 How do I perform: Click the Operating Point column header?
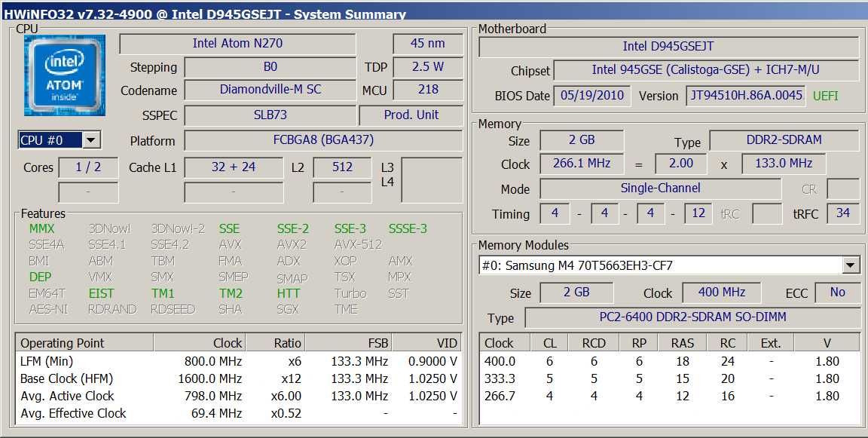point(84,343)
